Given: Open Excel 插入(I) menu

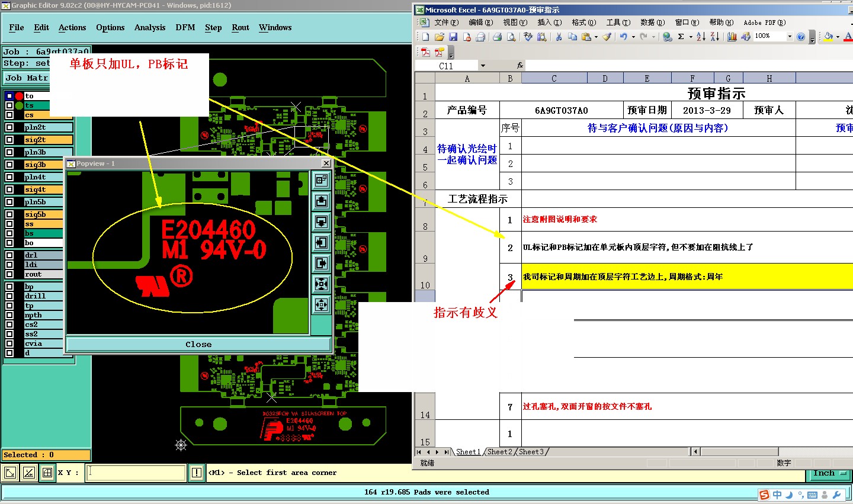Looking at the screenshot, I should [x=549, y=23].
